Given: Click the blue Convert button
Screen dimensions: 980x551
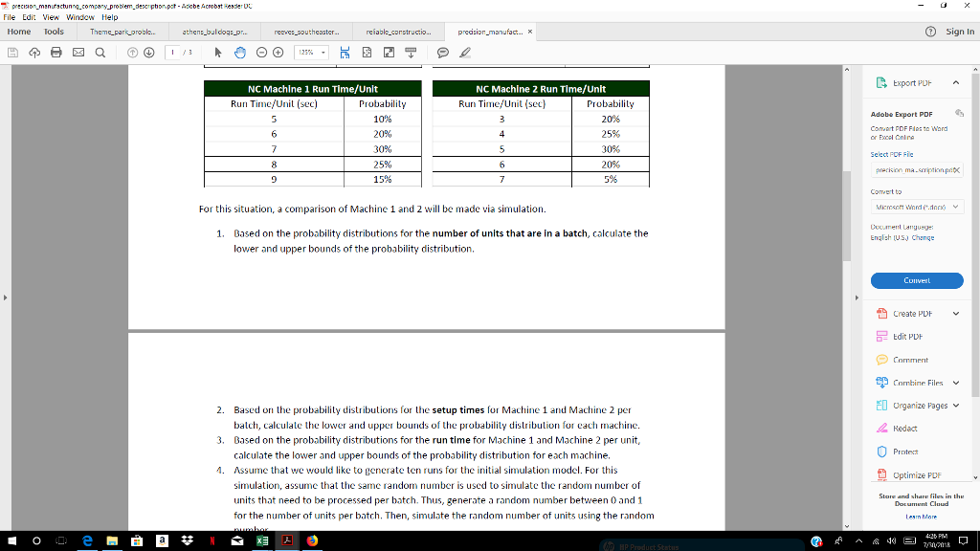Looking at the screenshot, I should click(x=916, y=280).
